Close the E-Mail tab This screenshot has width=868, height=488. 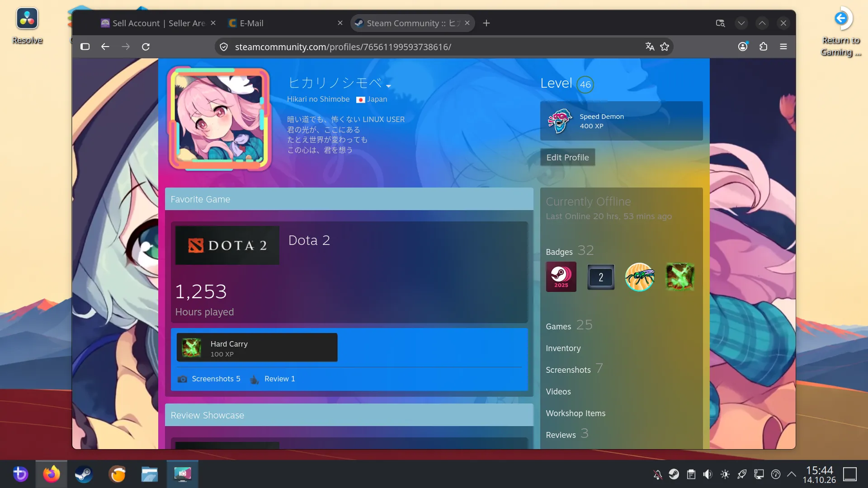(340, 23)
